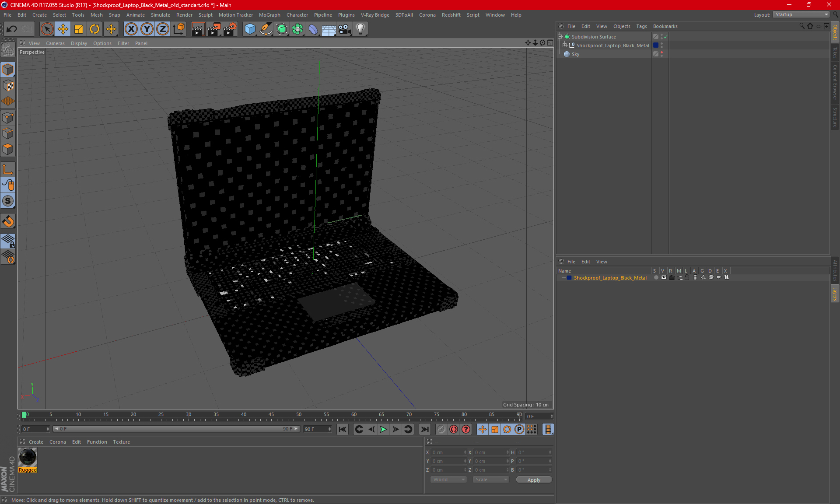Viewport: 840px width, 504px height.
Task: Expand the Shockproof_Laptop_Black_Metal object tree
Action: tap(565, 45)
